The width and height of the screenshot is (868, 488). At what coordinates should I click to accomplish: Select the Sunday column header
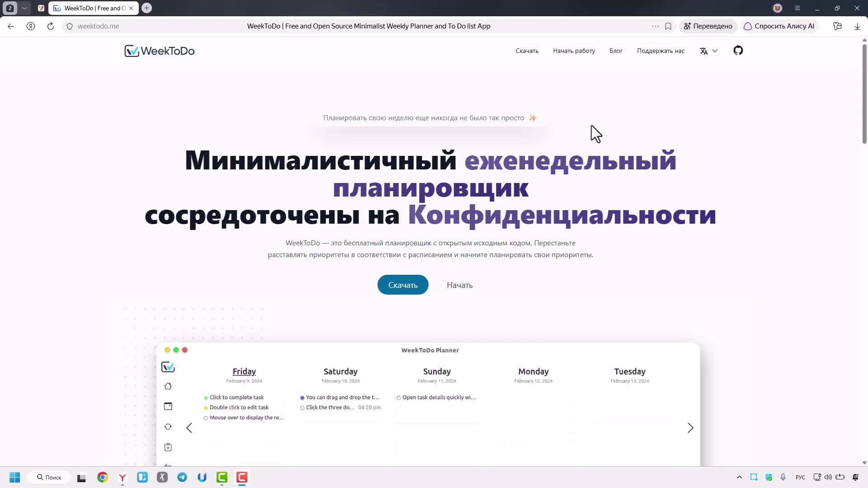(437, 371)
